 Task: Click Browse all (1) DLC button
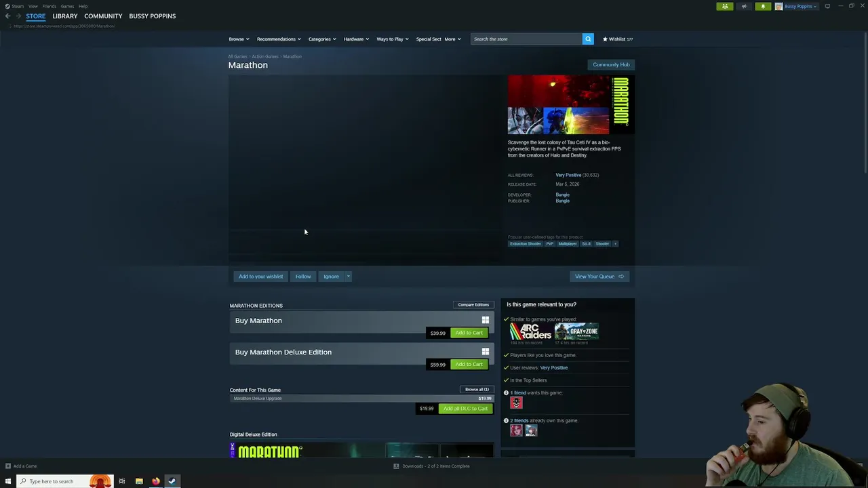477,389
